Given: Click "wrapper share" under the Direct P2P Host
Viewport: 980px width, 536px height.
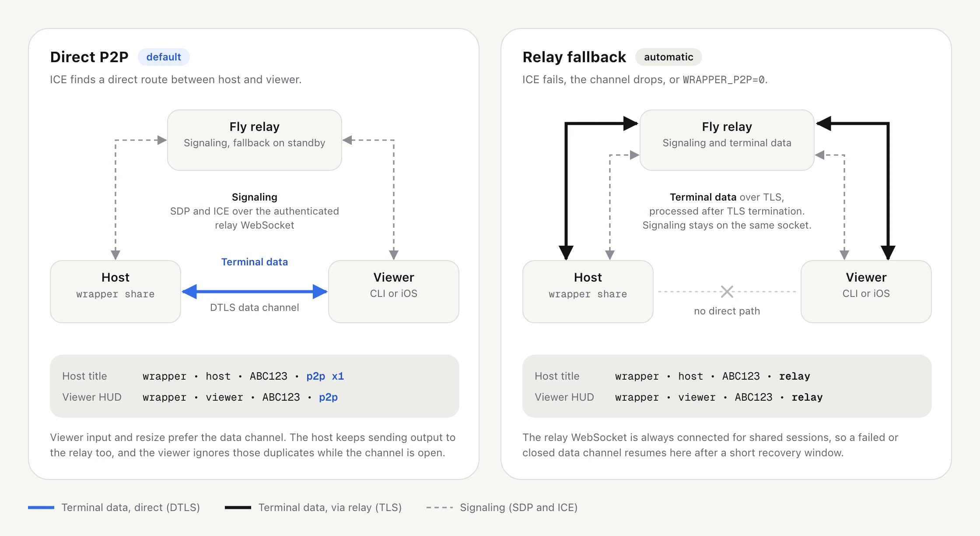Looking at the screenshot, I should coord(115,294).
